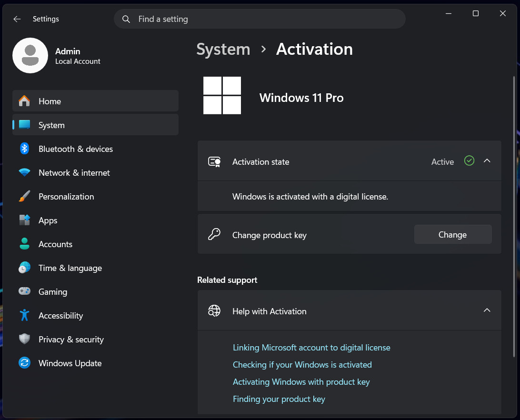
Task: Click the search magnifier icon
Action: pos(126,19)
